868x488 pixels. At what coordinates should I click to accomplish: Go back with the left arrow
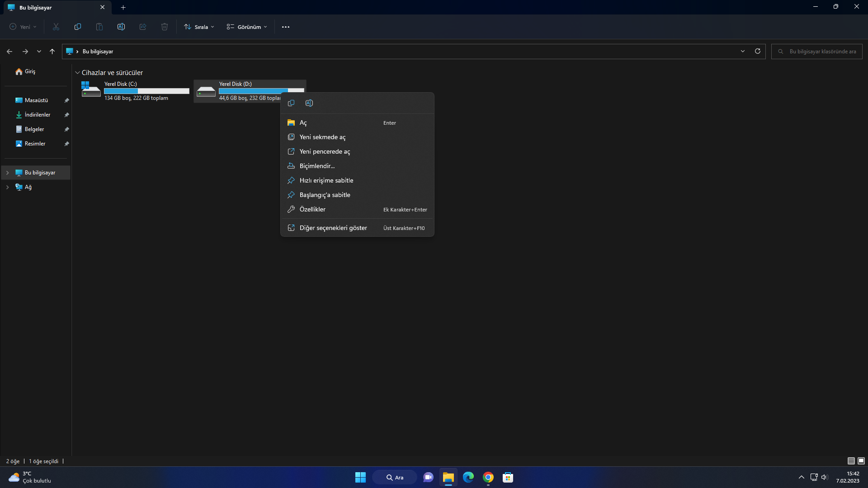[x=9, y=52]
